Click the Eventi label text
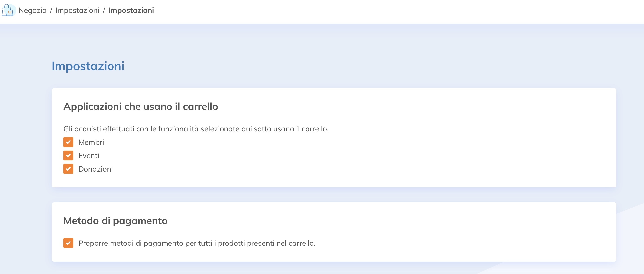 click(x=88, y=155)
